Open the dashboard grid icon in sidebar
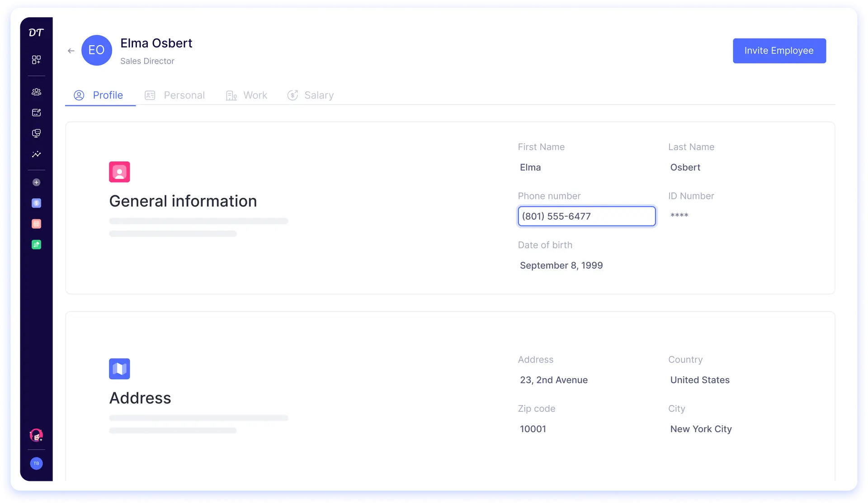Viewport: 868px width, 504px height. 36,60
